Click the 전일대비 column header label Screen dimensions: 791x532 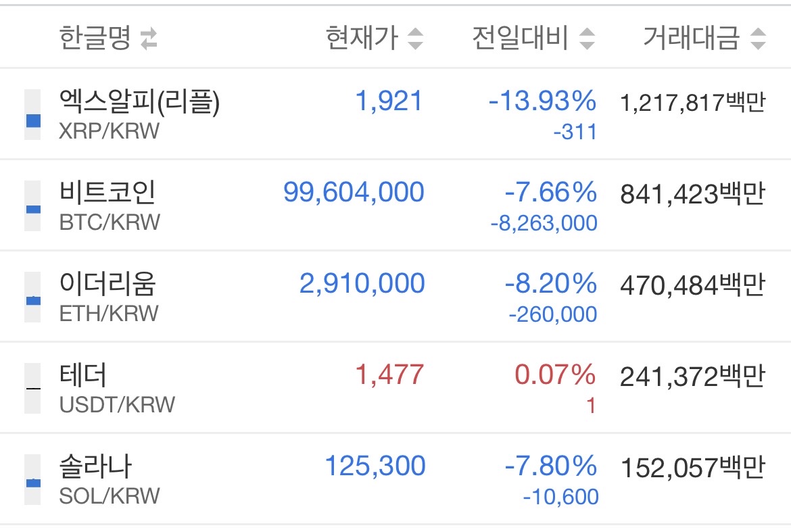[521, 39]
